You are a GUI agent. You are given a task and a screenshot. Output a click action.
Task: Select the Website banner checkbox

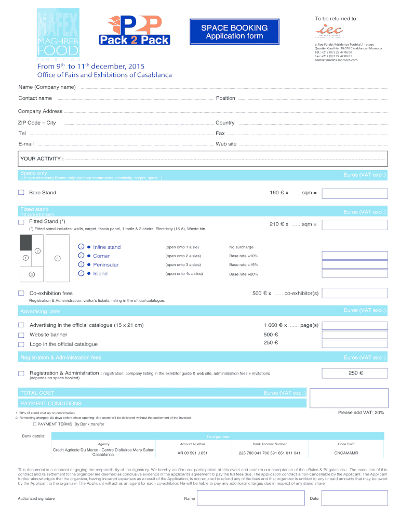21,335
